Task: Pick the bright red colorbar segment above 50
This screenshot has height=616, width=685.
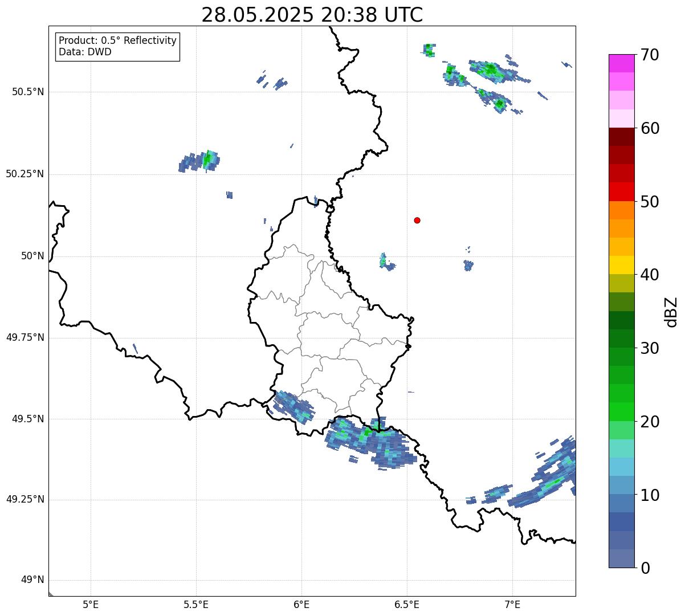Action: click(x=622, y=191)
